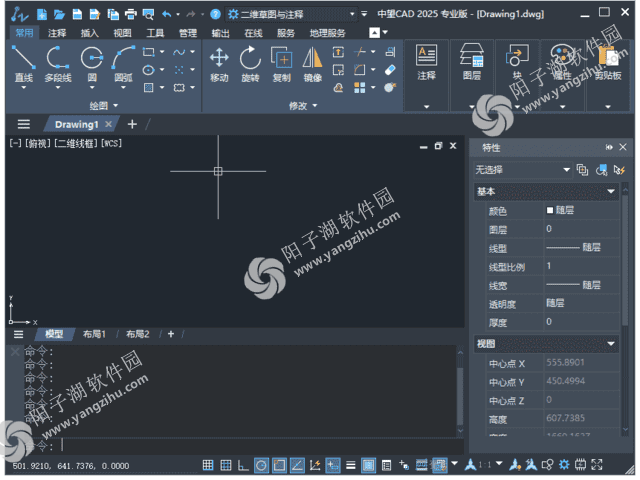Switch to the 插入 ribbon tab
The image size is (640, 480).
[89, 33]
